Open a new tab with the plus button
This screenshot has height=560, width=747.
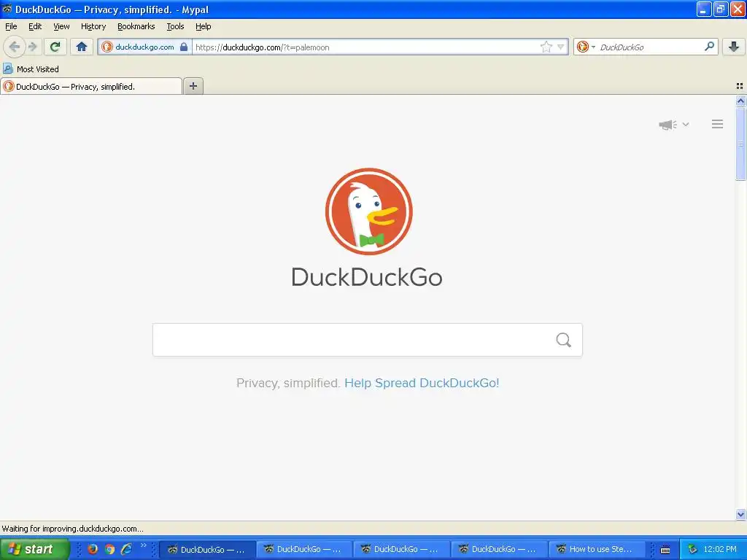tap(193, 86)
